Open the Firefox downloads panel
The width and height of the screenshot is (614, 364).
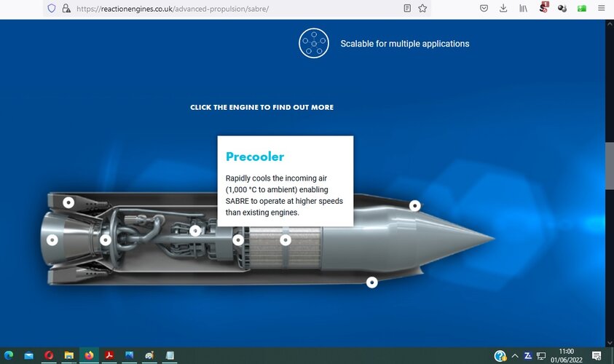503,8
